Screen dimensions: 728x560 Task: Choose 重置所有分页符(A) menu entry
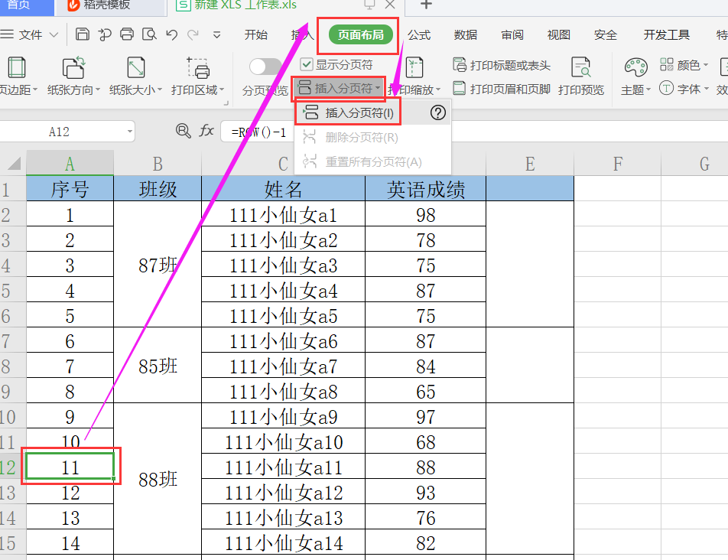pos(362,162)
